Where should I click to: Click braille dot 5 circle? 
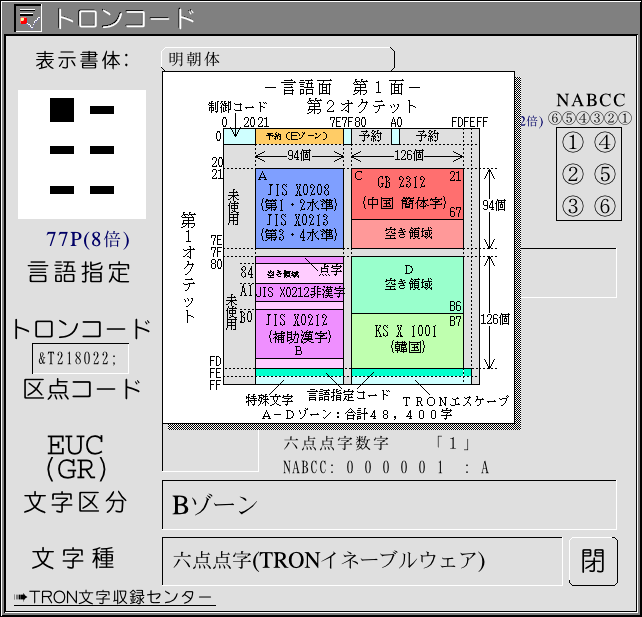point(604,175)
